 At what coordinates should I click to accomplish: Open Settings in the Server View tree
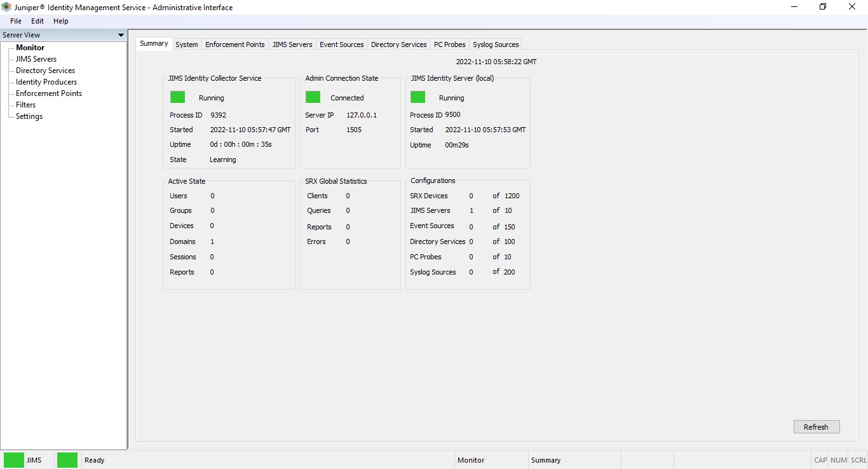click(x=29, y=116)
